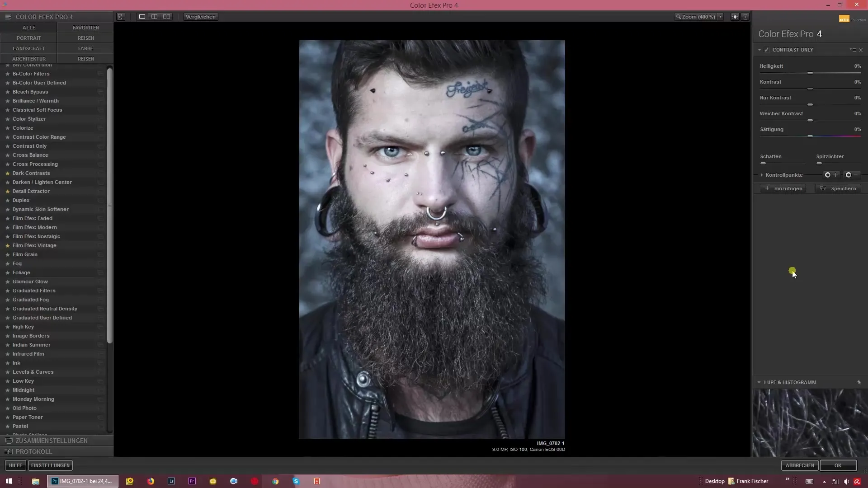Add a negative control point

coord(852,175)
